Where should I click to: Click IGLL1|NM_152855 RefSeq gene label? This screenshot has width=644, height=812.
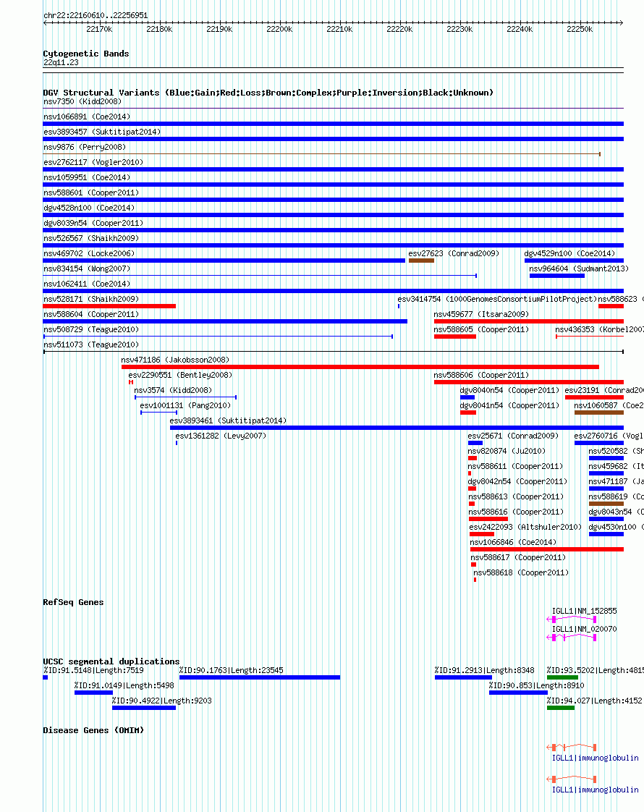point(585,611)
